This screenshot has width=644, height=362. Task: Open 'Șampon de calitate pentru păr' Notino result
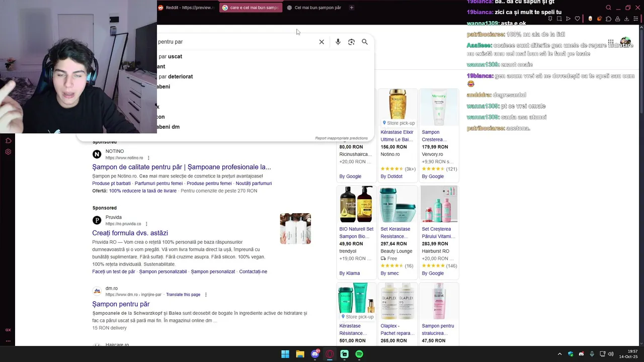tap(182, 167)
